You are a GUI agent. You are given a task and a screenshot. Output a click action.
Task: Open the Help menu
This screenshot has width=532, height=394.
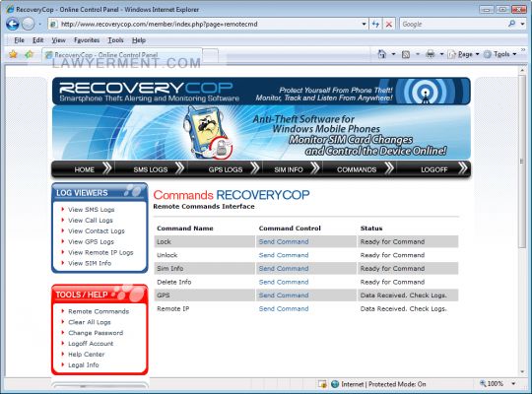(139, 40)
